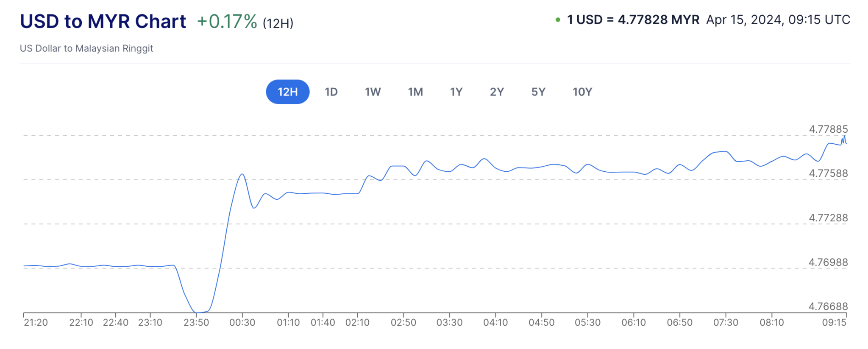868x349 pixels.
Task: Click the active 12H timeframe button
Action: tap(287, 91)
